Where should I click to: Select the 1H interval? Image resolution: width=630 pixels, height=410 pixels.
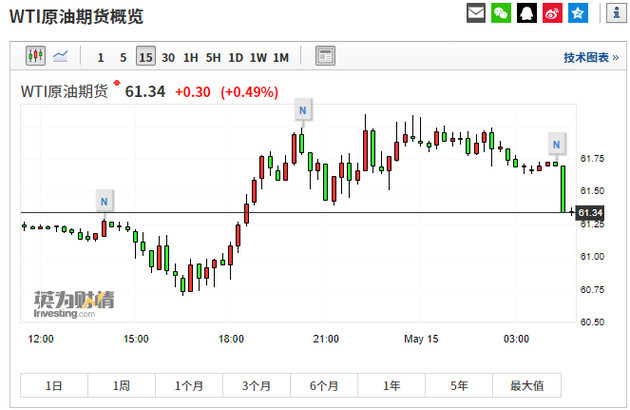(190, 58)
